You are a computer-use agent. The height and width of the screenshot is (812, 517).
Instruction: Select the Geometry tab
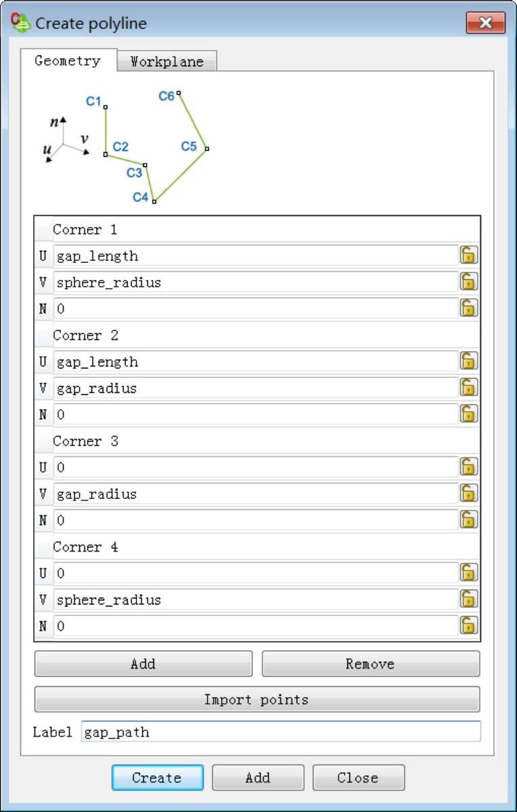68,60
